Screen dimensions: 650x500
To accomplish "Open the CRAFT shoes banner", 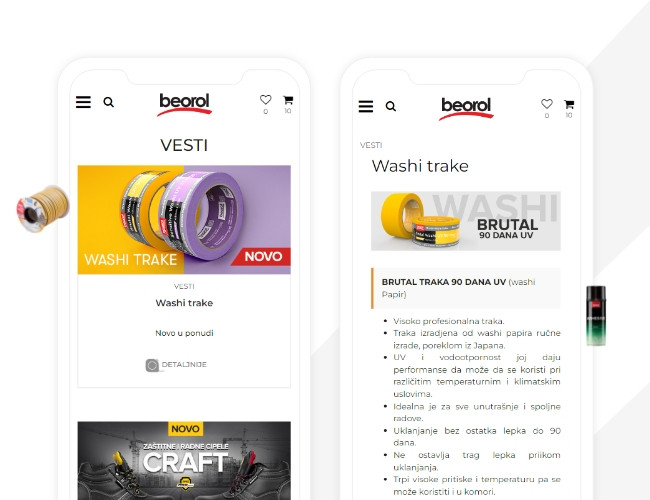I will [184, 461].
